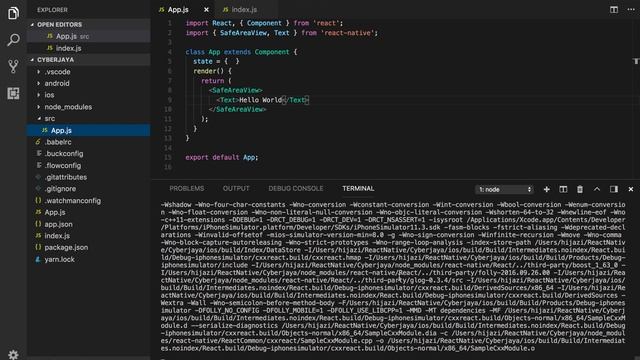The image size is (640, 360).
Task: Click the opening SafeAreaView tag
Action: click(x=236, y=90)
